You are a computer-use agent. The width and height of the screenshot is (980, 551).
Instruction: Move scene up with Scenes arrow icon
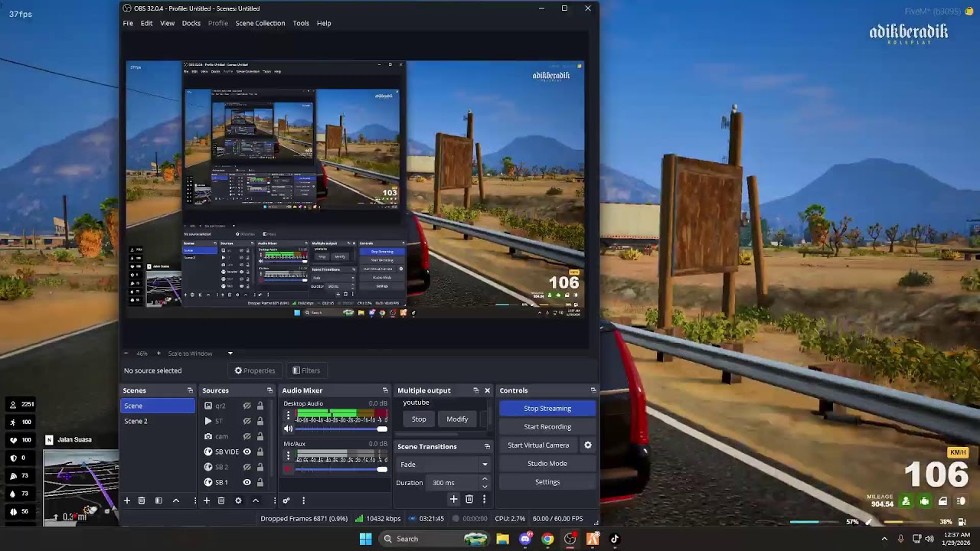point(176,500)
